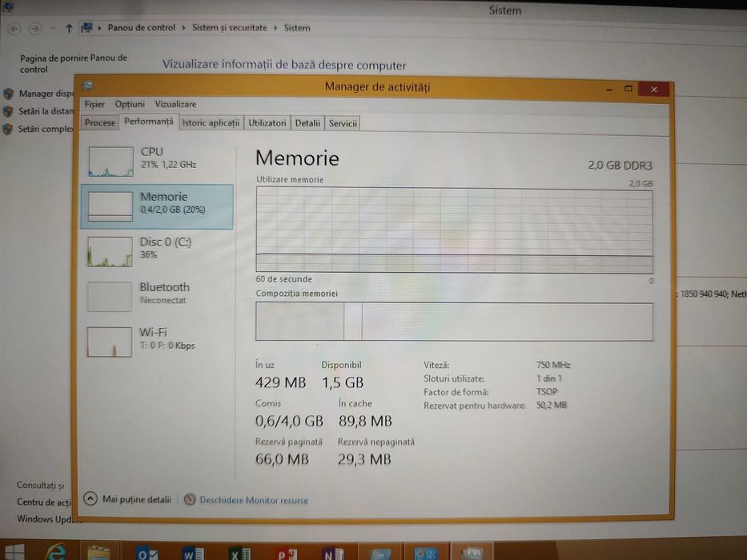This screenshot has width=747, height=560.
Task: Open the Windows Start button
Action: [14, 552]
